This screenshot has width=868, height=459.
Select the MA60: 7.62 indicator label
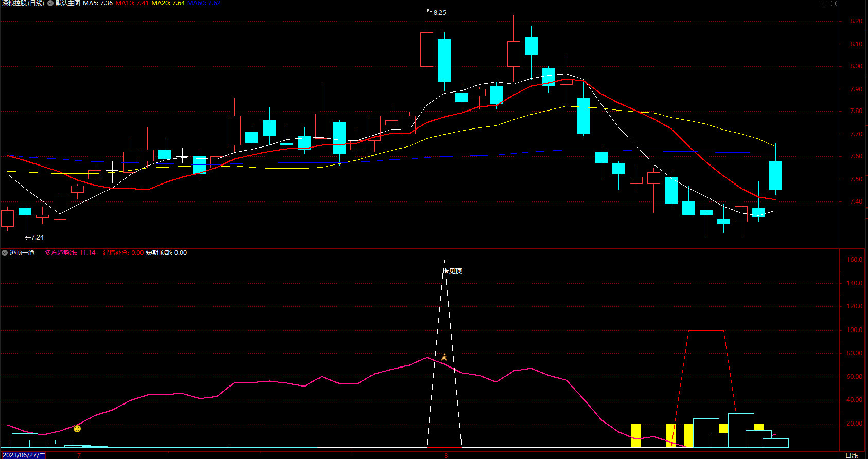point(204,3)
